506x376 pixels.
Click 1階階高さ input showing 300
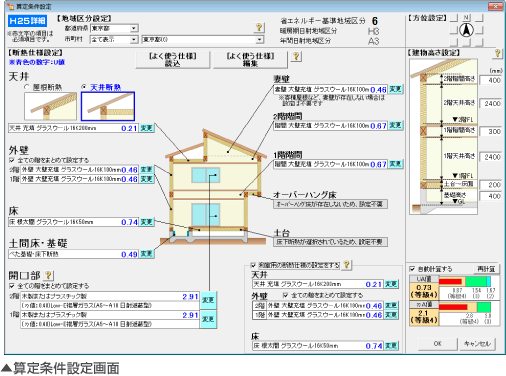click(491, 131)
